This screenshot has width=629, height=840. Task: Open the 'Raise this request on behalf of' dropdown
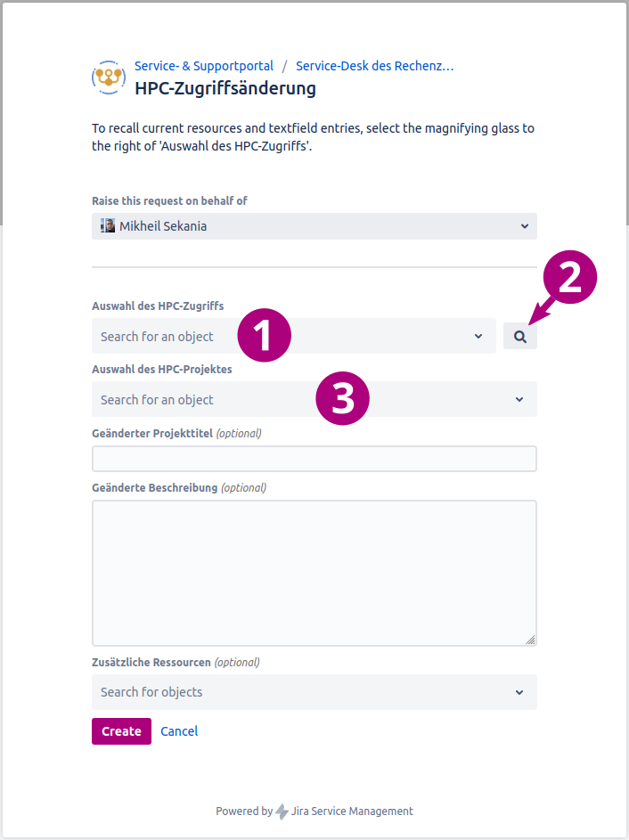[314, 226]
